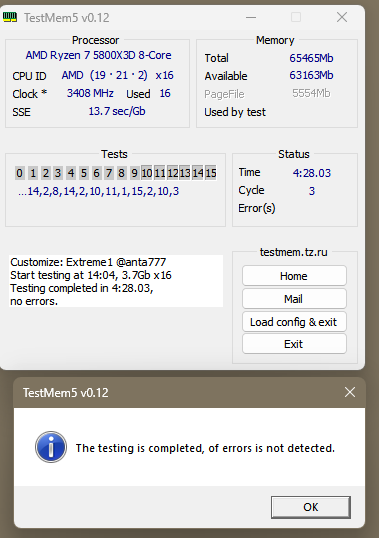Screen dimensions: 379x538
Task: Click the Used by test label
Action: coord(235,112)
